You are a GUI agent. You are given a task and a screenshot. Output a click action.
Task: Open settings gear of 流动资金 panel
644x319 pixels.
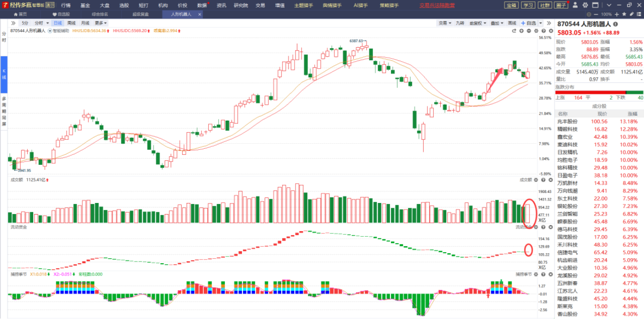(x=536, y=227)
